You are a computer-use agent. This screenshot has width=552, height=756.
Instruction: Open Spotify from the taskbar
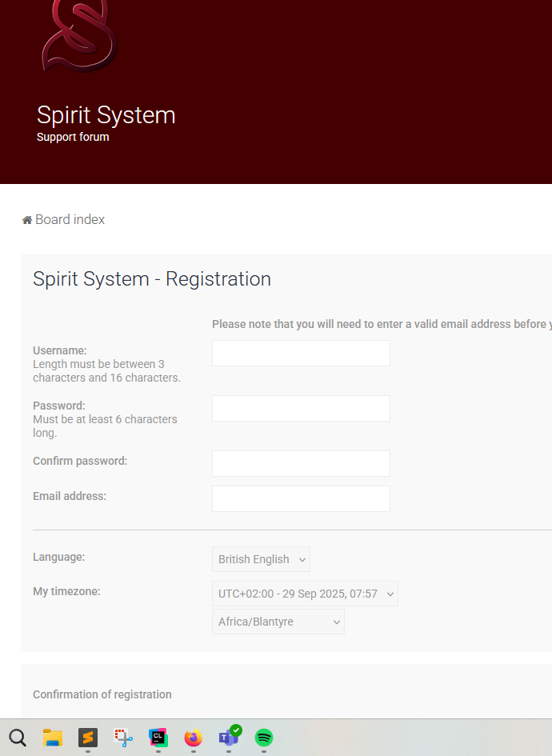point(264,738)
